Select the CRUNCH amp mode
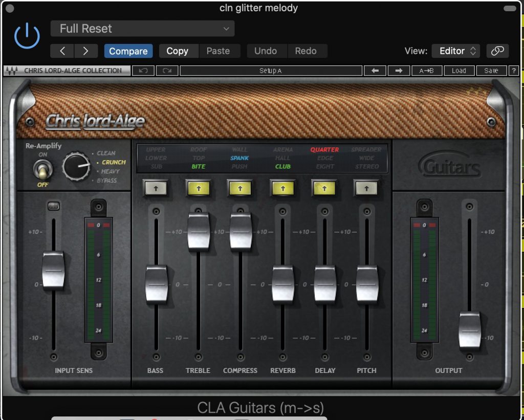This screenshot has height=420, width=524. coord(113,162)
